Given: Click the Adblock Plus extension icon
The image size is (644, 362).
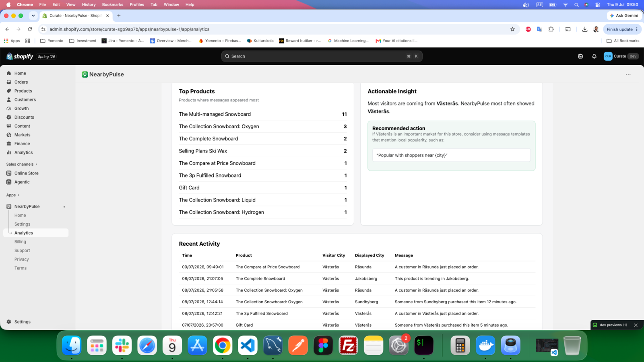Looking at the screenshot, I should [528, 29].
